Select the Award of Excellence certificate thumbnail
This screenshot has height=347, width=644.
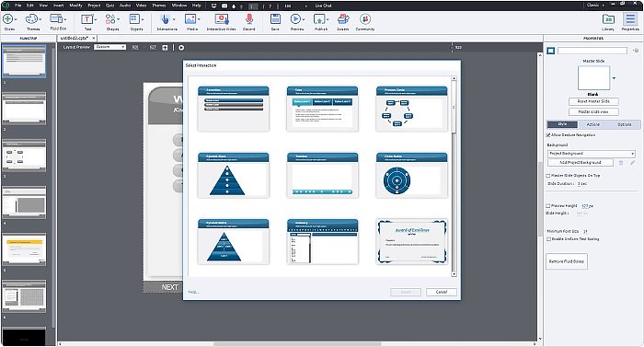coord(411,242)
